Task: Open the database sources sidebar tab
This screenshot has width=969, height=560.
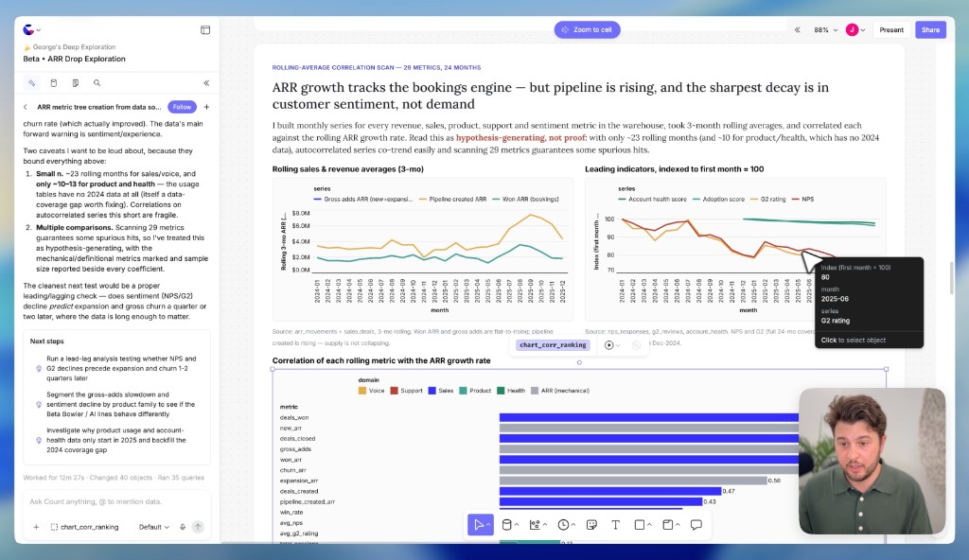Action: (54, 83)
